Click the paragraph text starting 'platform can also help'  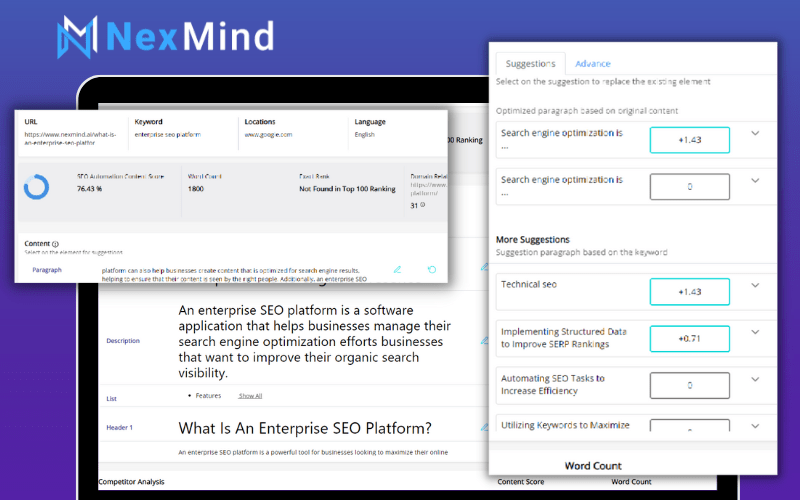234,274
